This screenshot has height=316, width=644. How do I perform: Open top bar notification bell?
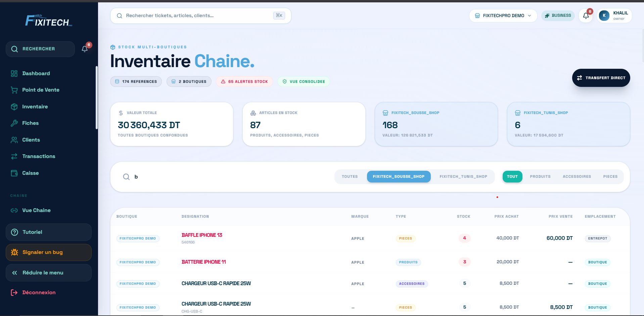[586, 16]
